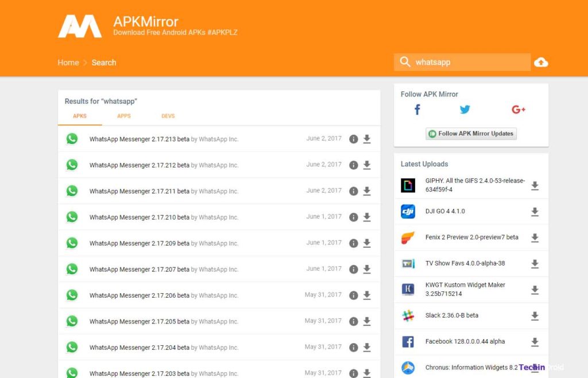588x378 pixels.
Task: Download WhatsApp Messenger 2.17.211 beta
Action: tap(367, 191)
